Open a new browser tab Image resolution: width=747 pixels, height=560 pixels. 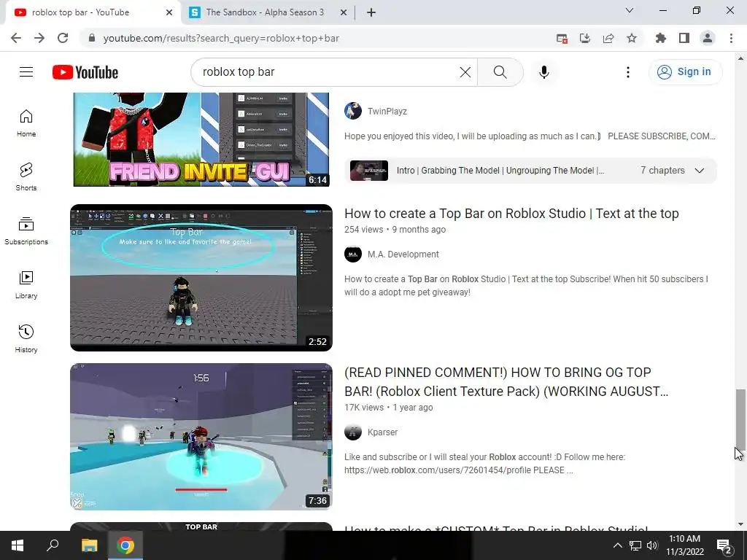click(371, 13)
